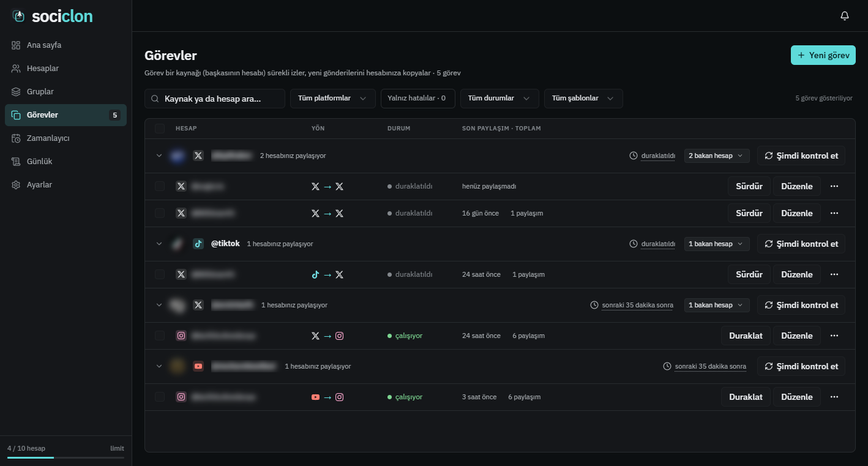The width and height of the screenshot is (868, 466).
Task: Click the clock icon beside sonraki 35 dakika sonra in the YouTube group
Action: click(667, 366)
